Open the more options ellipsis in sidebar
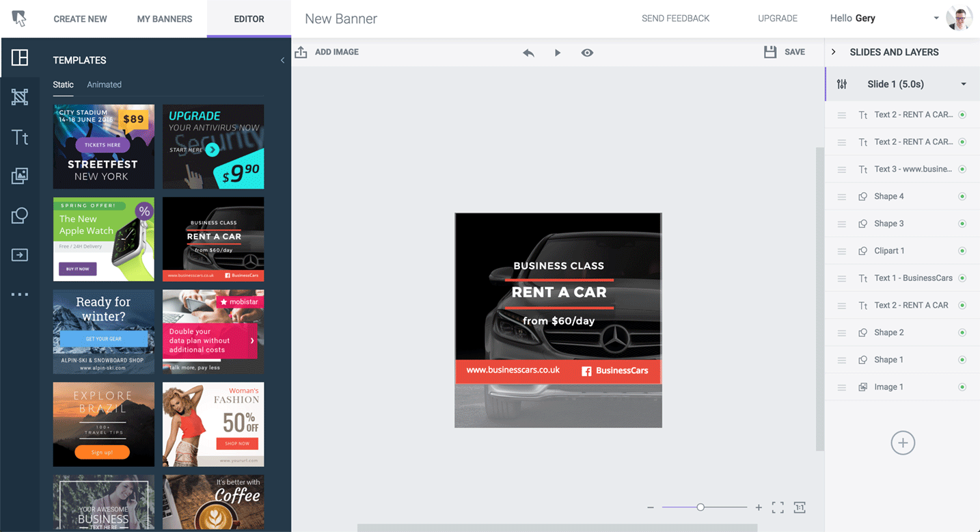 point(20,294)
